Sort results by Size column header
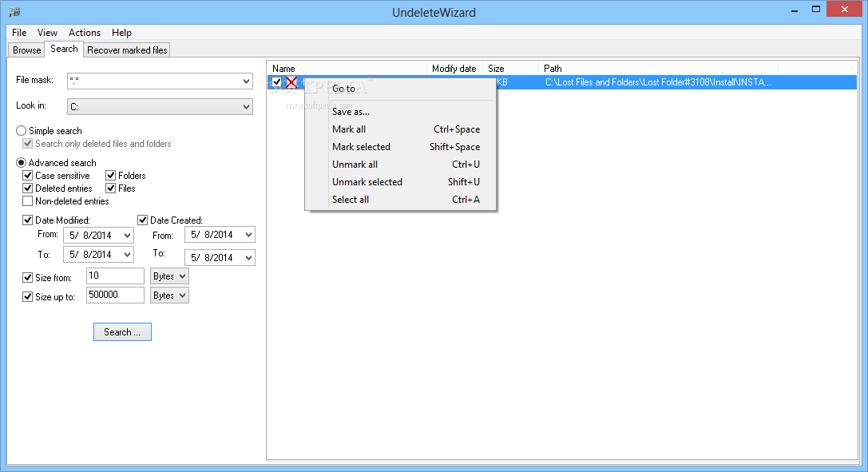Screen dimensions: 868x472 coord(510,69)
